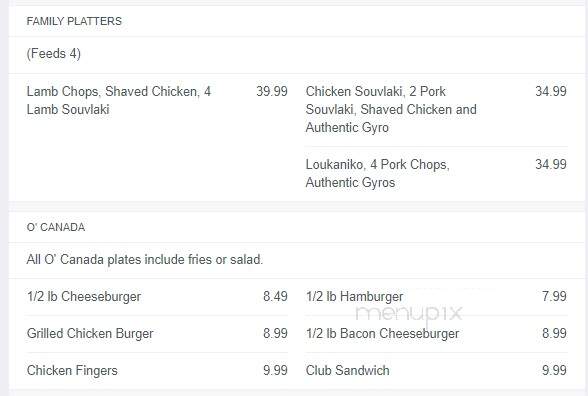Select the 1/2 lb Bacon Cheeseburger item
This screenshot has width=588, height=396.
(382, 334)
